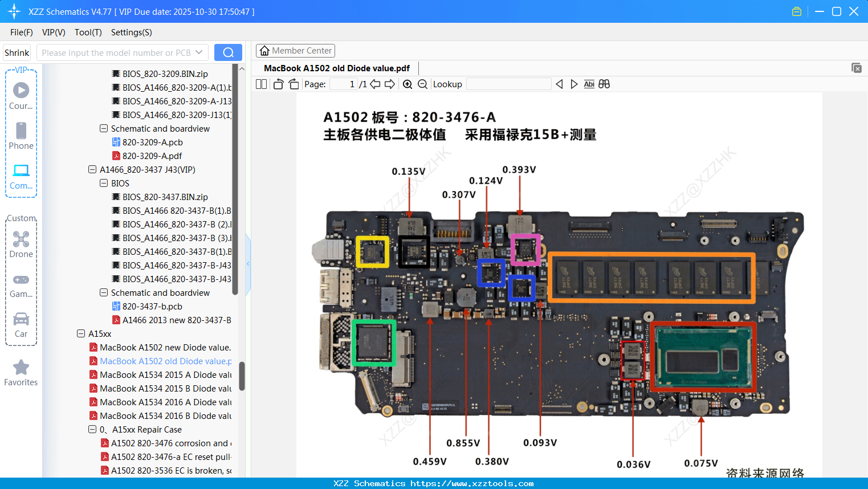Open MacBook A1502 new Diode value file
Viewport: 868px width, 489px height.
pyautogui.click(x=160, y=347)
